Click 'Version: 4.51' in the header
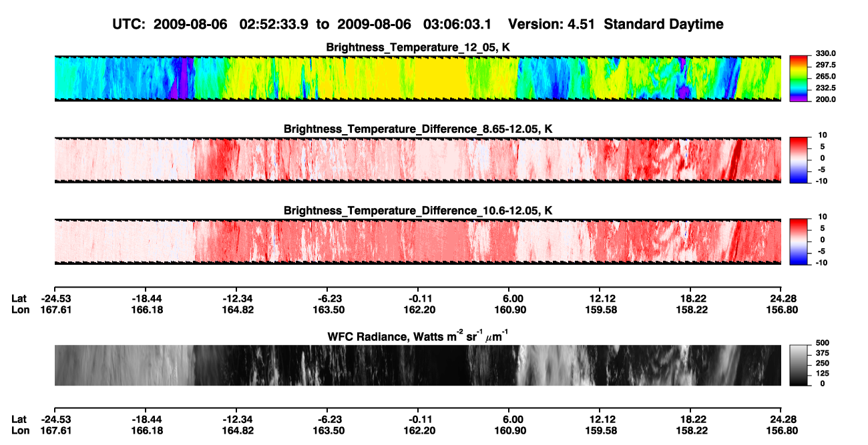This screenshot has height=445, width=868. point(551,25)
